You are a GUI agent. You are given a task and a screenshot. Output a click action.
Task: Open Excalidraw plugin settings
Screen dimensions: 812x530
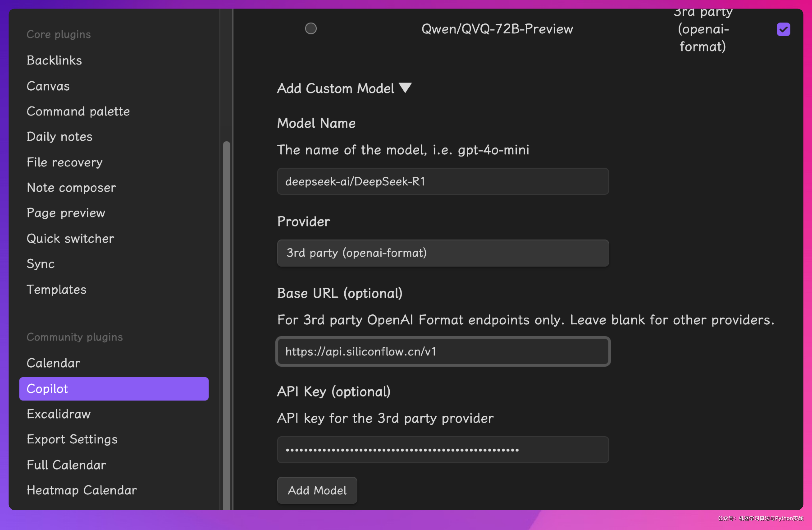58,414
